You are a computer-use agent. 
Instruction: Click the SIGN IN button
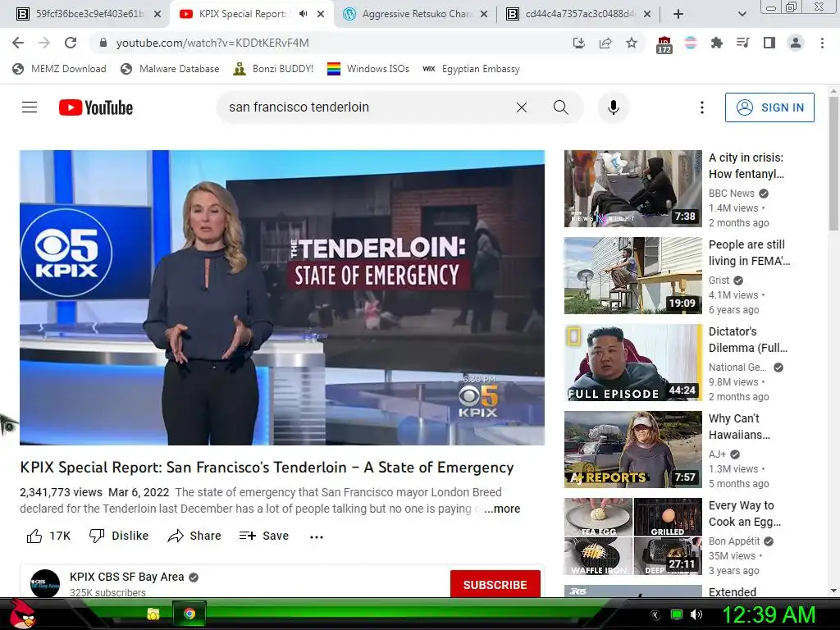tap(769, 107)
